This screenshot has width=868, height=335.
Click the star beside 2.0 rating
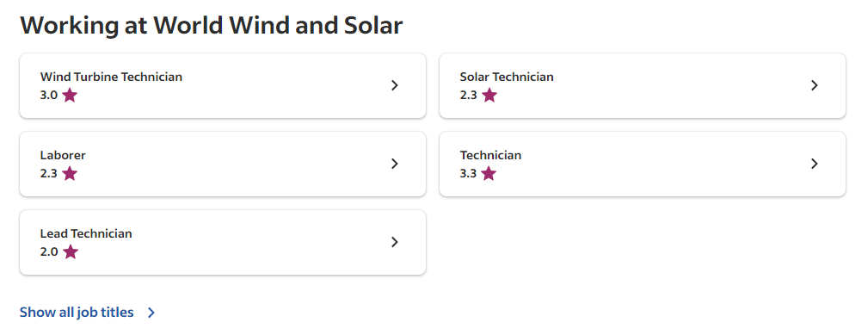click(x=70, y=252)
